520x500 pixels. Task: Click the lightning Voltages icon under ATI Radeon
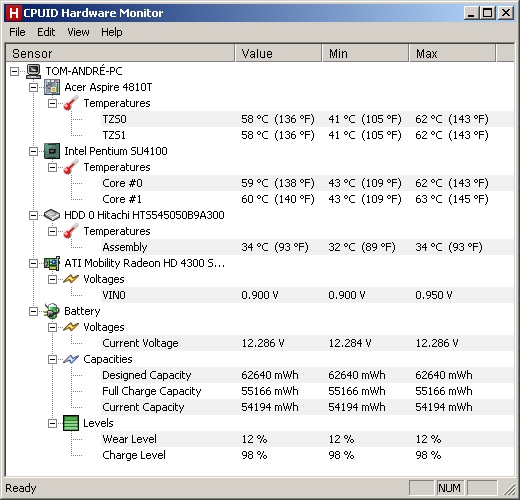tap(71, 279)
